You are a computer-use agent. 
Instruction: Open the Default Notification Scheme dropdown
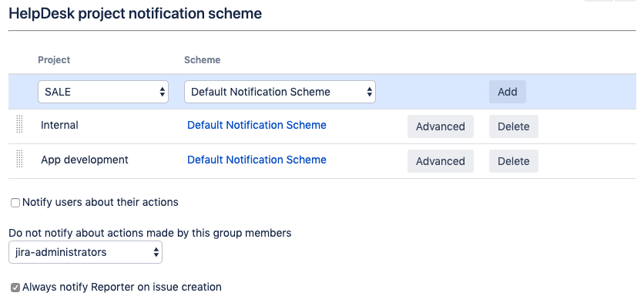click(x=280, y=92)
